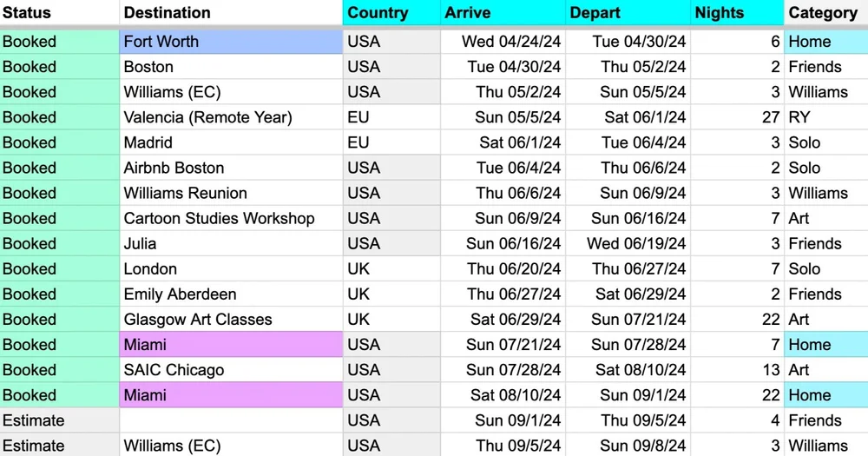The height and width of the screenshot is (456, 868).
Task: Select the Madrid destination cell
Action: (x=231, y=142)
